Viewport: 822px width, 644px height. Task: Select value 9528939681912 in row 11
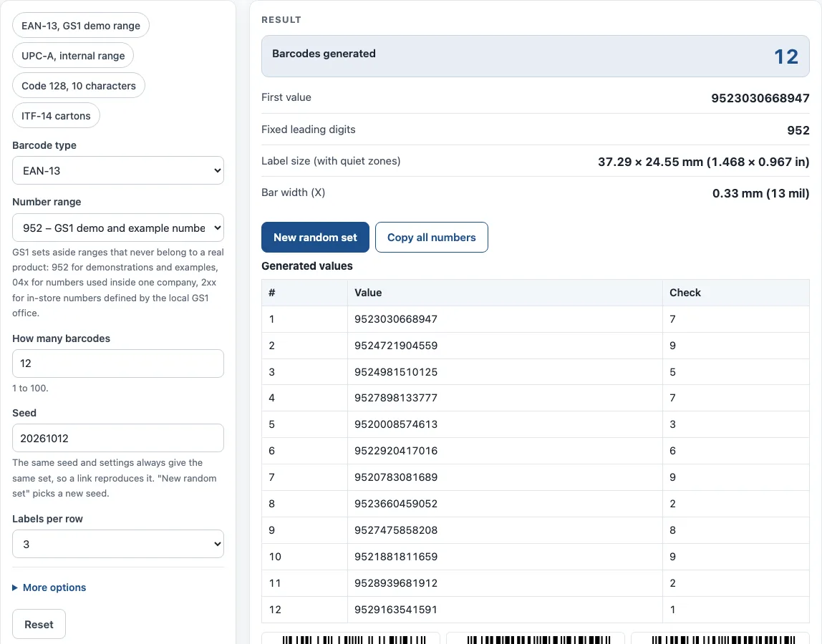coord(396,583)
